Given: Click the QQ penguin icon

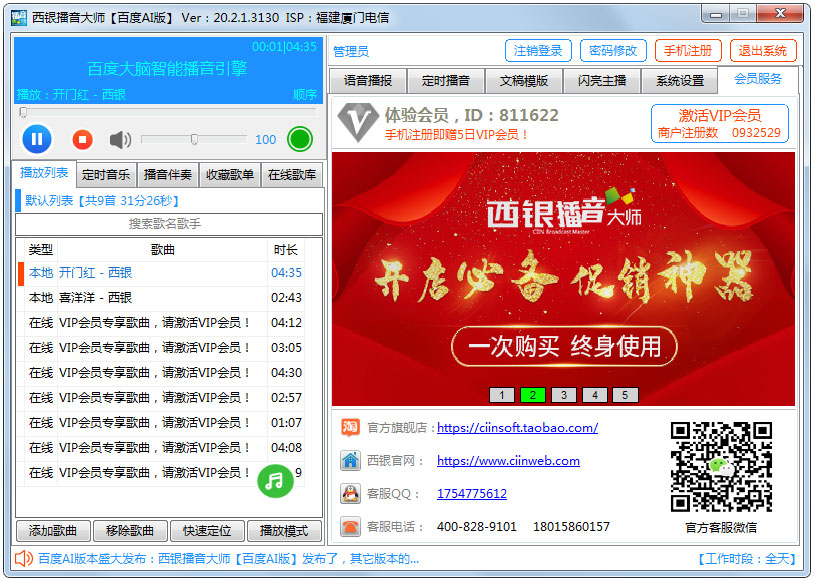Looking at the screenshot, I should coord(350,493).
